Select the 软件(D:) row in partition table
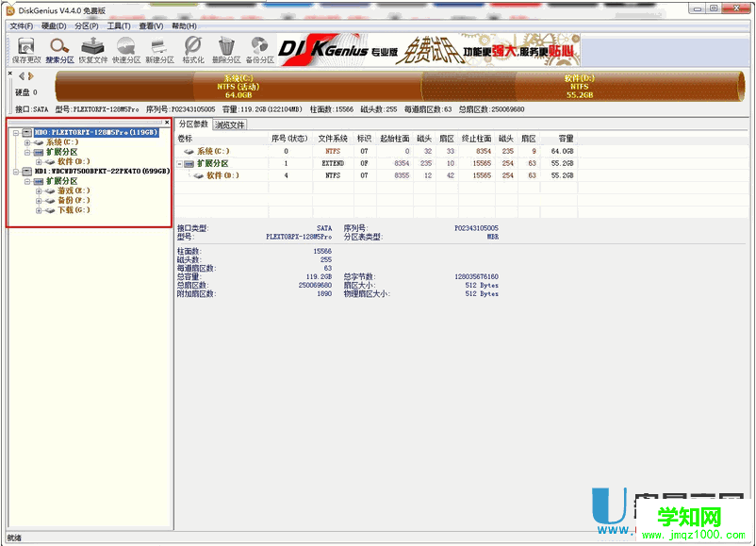Screen dimensions: 756x546 (x=375, y=175)
